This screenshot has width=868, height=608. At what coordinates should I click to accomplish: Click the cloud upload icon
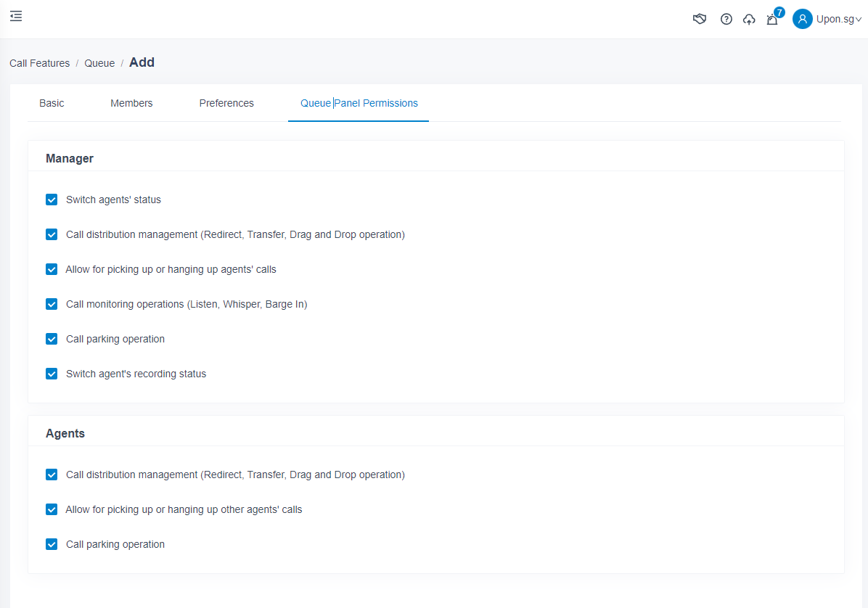[x=749, y=20]
